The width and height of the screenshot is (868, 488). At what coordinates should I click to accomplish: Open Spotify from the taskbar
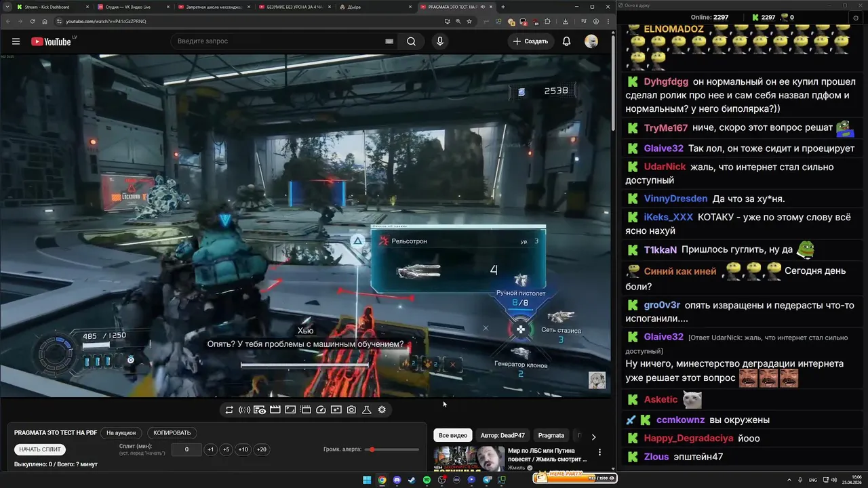(427, 480)
